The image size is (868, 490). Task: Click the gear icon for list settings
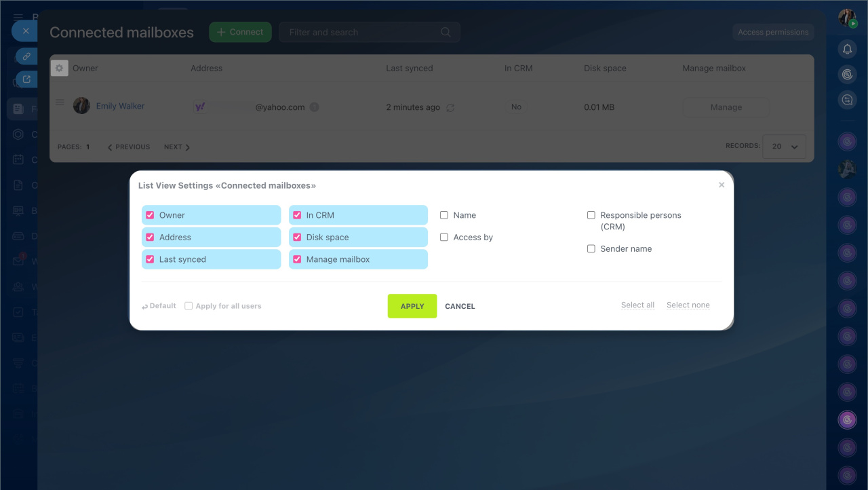pos(59,68)
